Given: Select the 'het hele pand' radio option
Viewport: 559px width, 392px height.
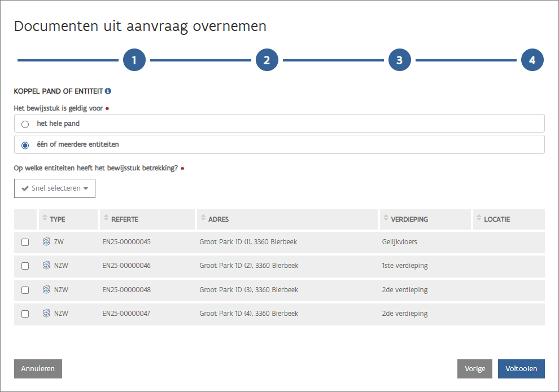Looking at the screenshot, I should 25,124.
